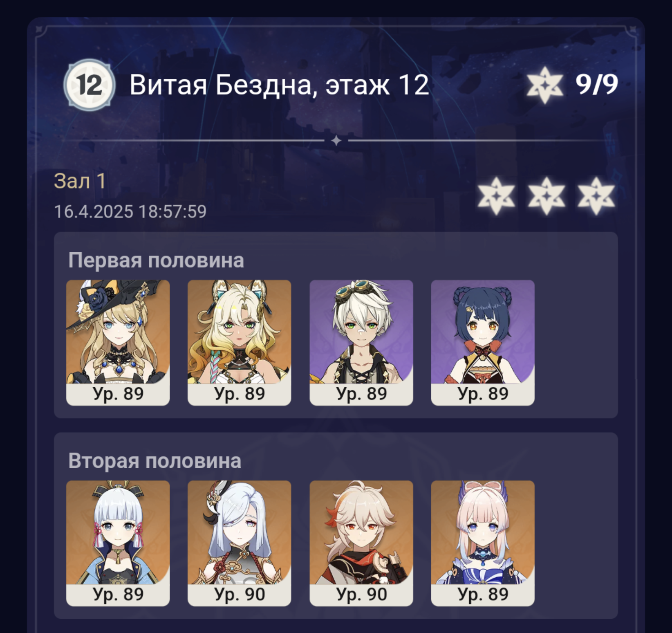Click the Вторая половина section heading
The width and height of the screenshot is (672, 633).
tap(155, 461)
